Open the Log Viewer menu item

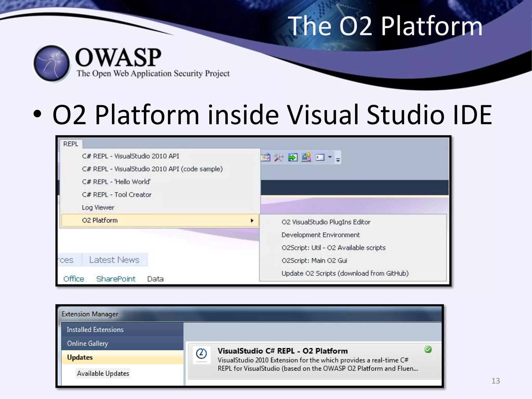click(x=98, y=207)
